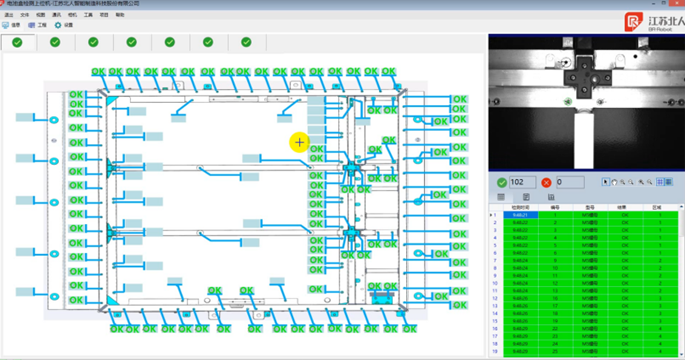
Task: Open the 文件 menu
Action: click(24, 15)
